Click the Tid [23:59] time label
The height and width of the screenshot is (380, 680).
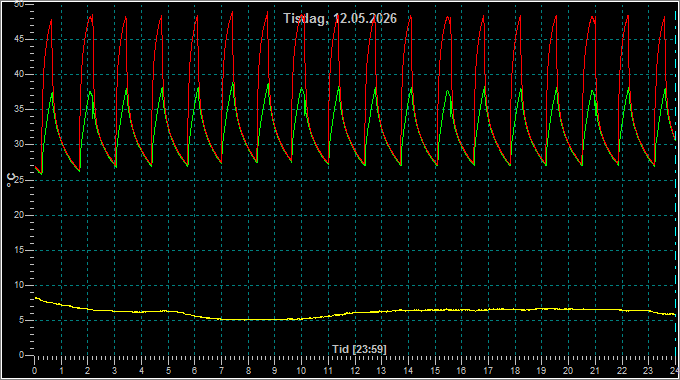pyautogui.click(x=359, y=349)
